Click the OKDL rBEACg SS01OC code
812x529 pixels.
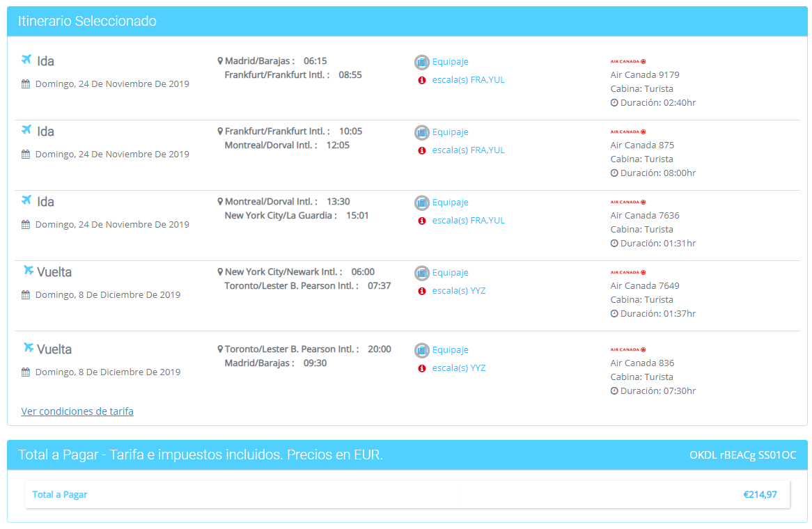pos(742,455)
